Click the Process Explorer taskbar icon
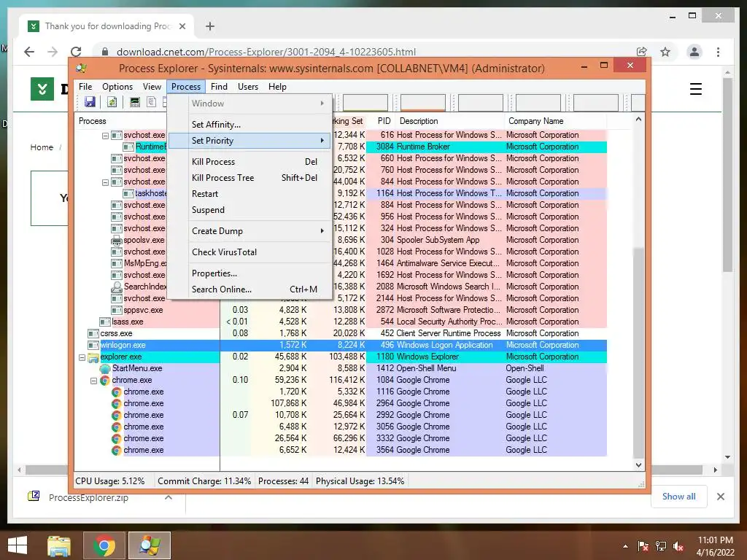This screenshot has height=560, width=747. click(x=149, y=545)
